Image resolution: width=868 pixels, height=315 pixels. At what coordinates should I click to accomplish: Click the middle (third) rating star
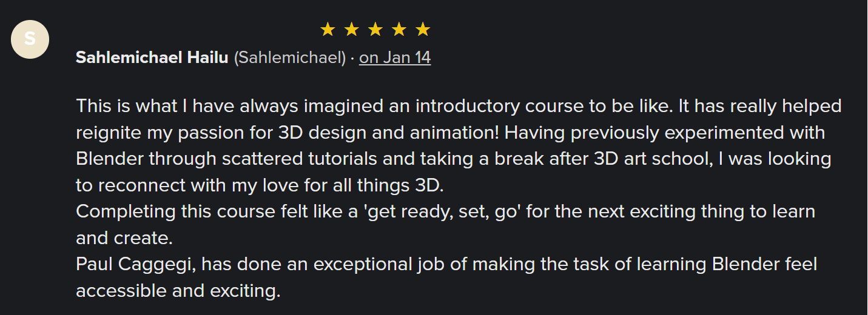(375, 28)
